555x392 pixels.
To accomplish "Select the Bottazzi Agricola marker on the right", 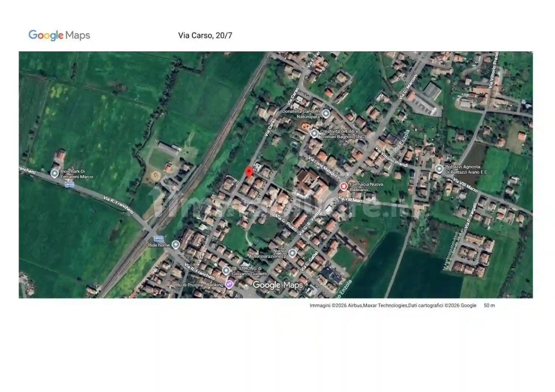I will pyautogui.click(x=440, y=169).
